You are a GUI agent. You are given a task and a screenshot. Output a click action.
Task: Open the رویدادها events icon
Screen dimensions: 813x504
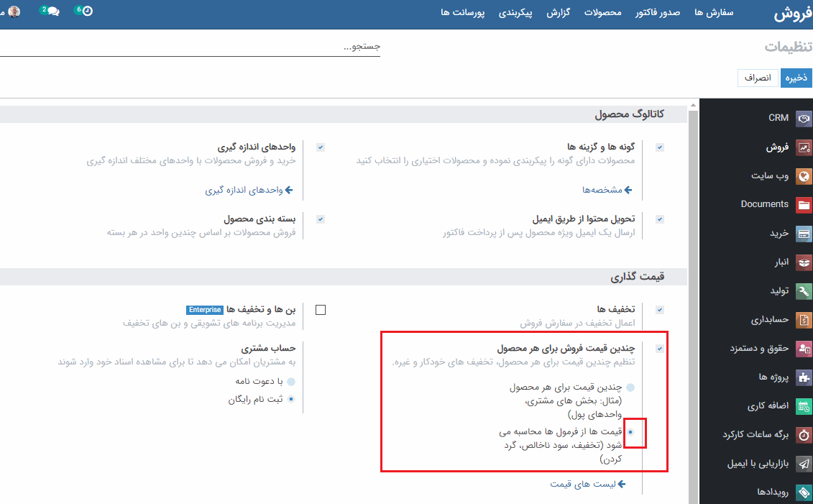coord(804,492)
